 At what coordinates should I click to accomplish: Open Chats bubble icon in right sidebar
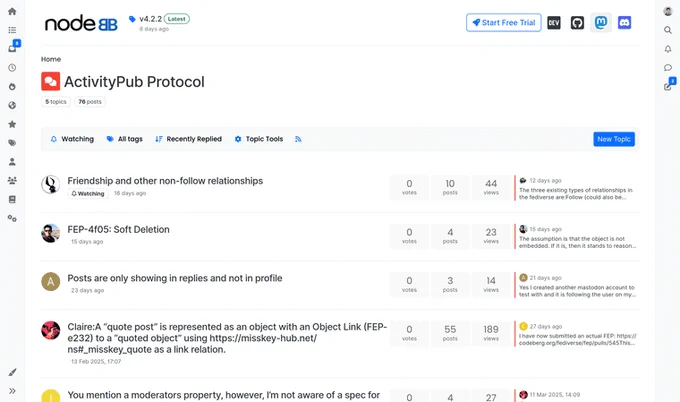(668, 68)
